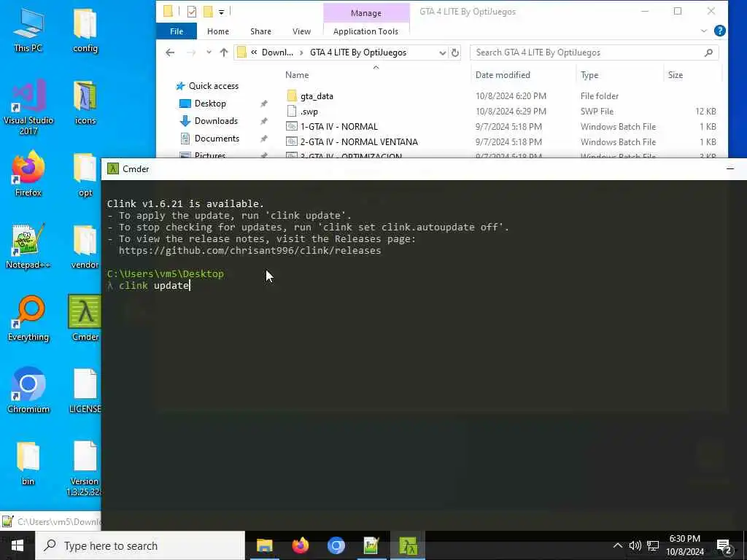The height and width of the screenshot is (560, 747).
Task: Open clock and date flyout
Action: [684, 545]
